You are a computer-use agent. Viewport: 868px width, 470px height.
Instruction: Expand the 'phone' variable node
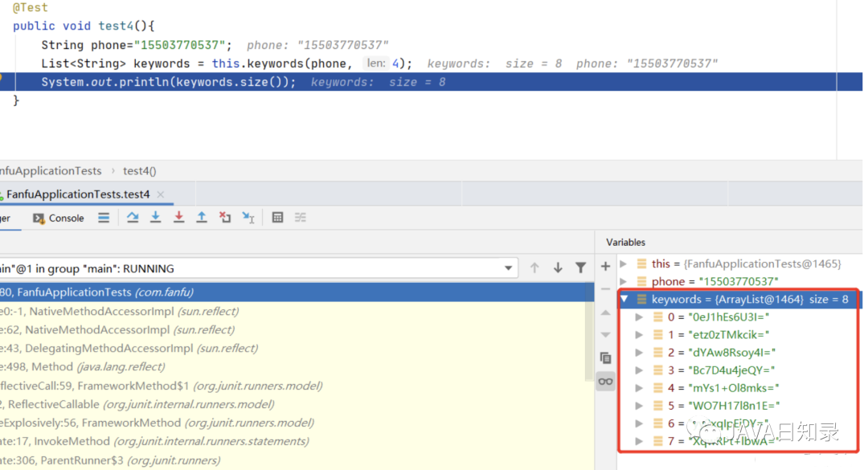624,281
